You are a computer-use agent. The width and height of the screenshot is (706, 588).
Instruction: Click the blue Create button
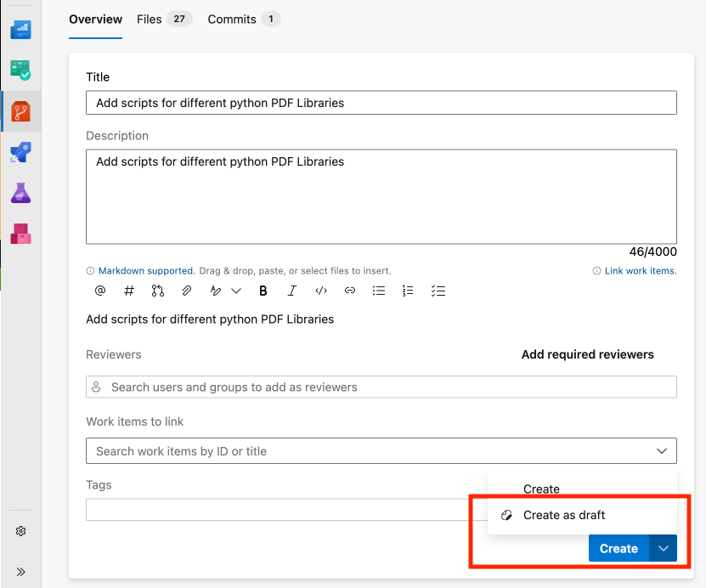pyautogui.click(x=618, y=548)
